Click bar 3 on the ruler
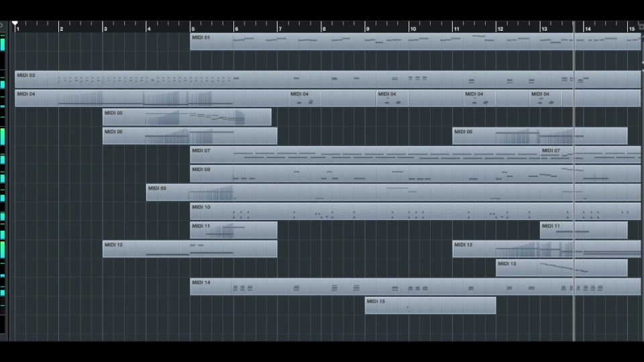This screenshot has width=644, height=362. (105, 29)
